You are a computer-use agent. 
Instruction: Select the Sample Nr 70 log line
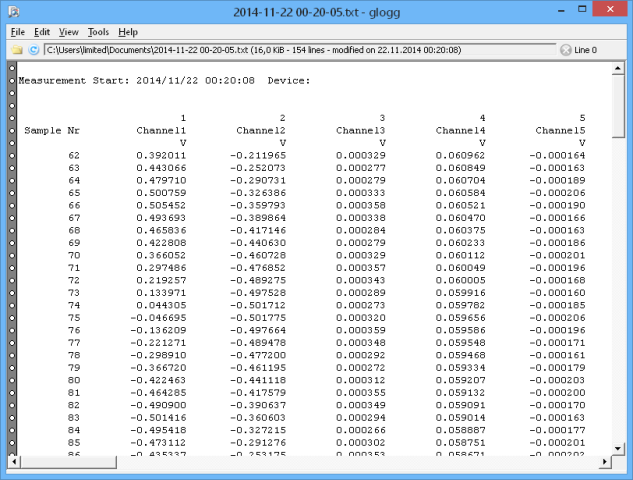tap(300, 255)
